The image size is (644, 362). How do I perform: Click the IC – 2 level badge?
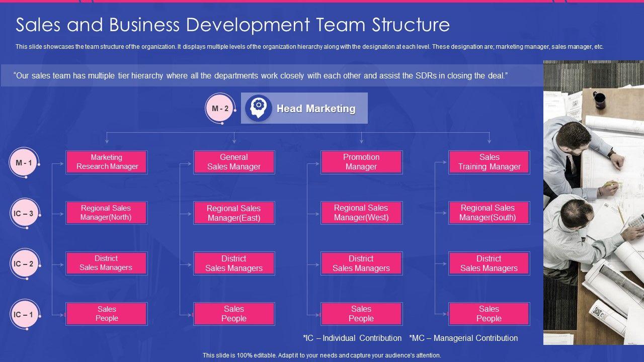click(24, 264)
